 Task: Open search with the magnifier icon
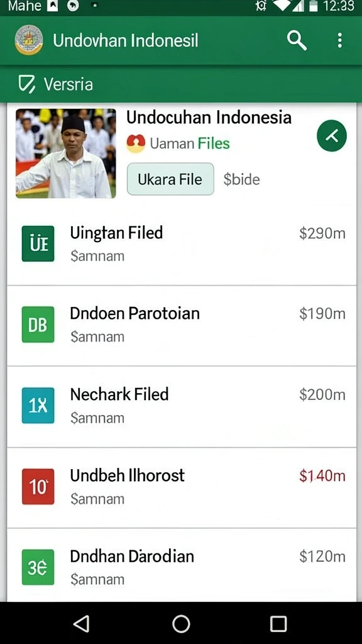coord(297,41)
